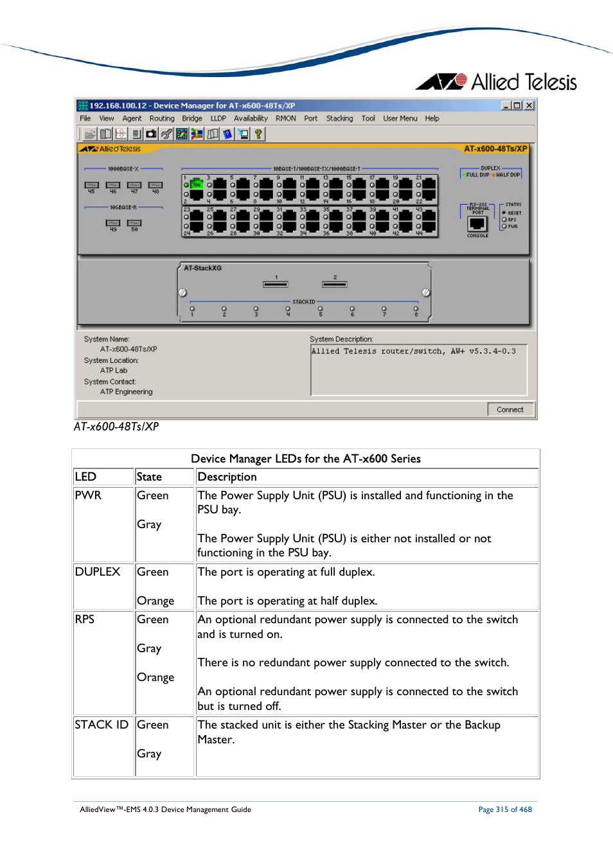The width and height of the screenshot is (613, 868).
Task: Select SFP port 48 on the switch
Action: coord(155,185)
